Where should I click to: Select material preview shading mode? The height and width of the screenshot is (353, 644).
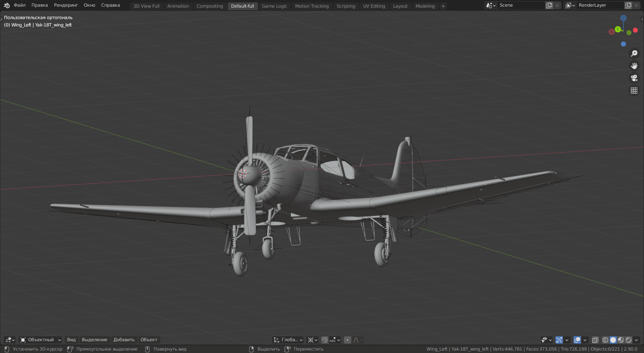[621, 340]
